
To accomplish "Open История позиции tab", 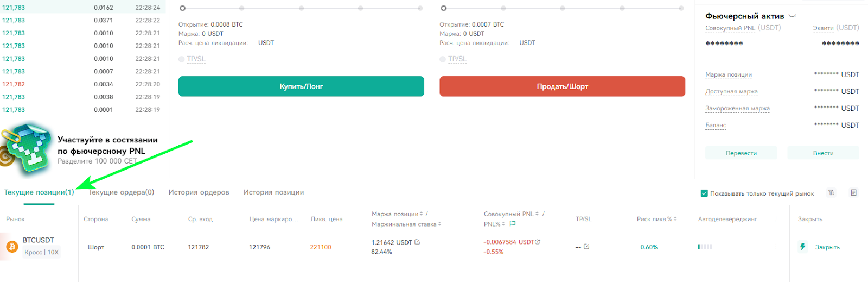I will pyautogui.click(x=273, y=192).
